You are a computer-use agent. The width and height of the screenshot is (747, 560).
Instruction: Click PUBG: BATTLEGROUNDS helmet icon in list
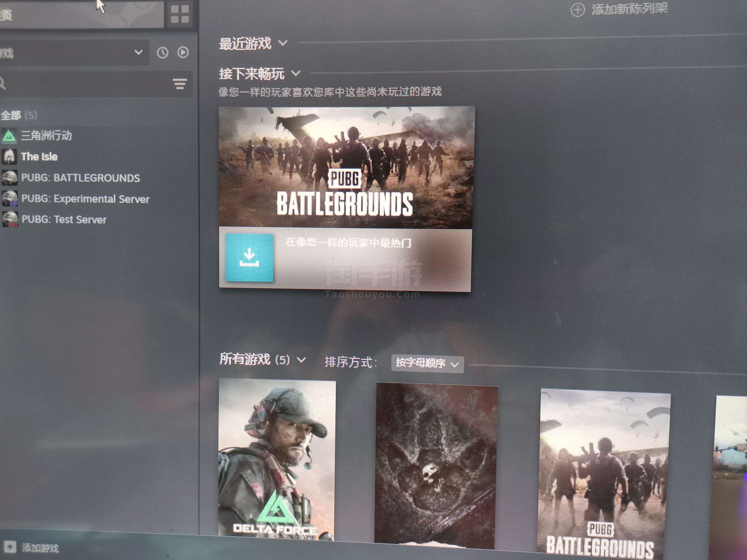coord(10,178)
